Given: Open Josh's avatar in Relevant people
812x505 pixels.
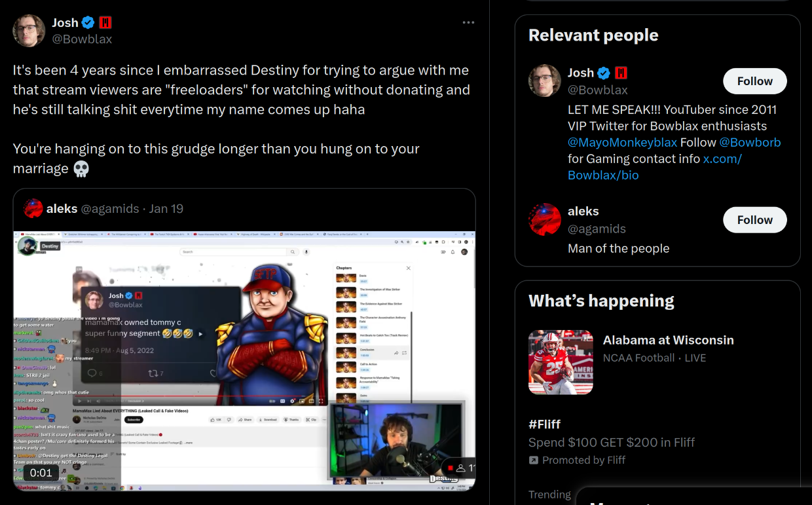Looking at the screenshot, I should [545, 81].
